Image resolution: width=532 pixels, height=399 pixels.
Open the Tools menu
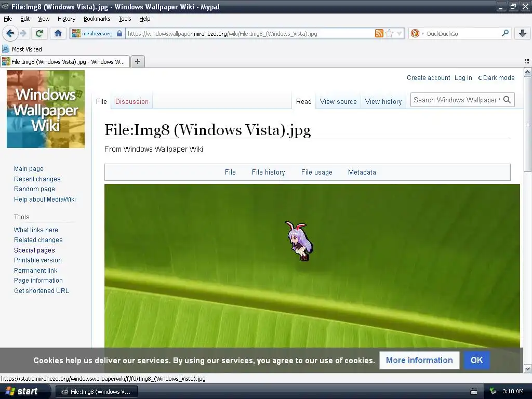tap(125, 19)
